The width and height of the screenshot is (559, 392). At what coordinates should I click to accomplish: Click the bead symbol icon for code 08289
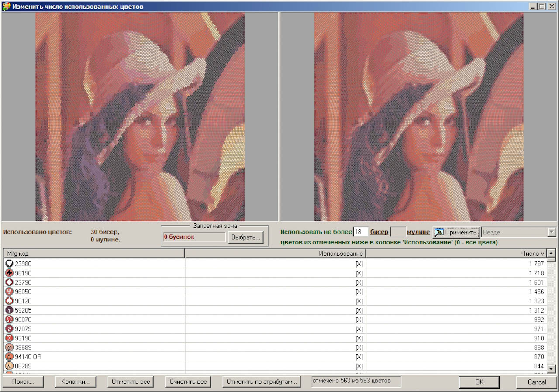click(10, 366)
